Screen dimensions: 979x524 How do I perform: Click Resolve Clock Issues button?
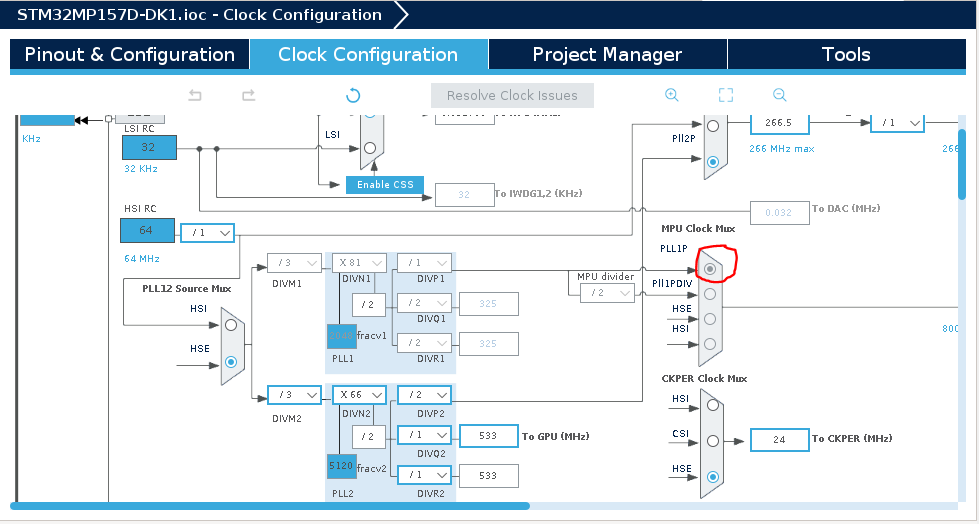(512, 96)
